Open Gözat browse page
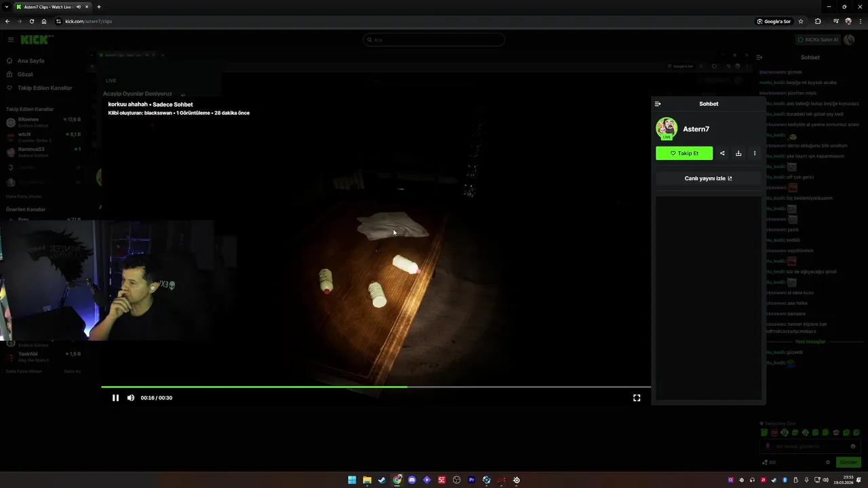 point(25,75)
